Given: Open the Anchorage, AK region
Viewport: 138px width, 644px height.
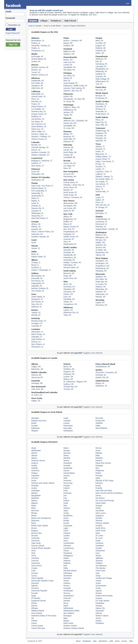Looking at the screenshot, I should pos(37,56).
